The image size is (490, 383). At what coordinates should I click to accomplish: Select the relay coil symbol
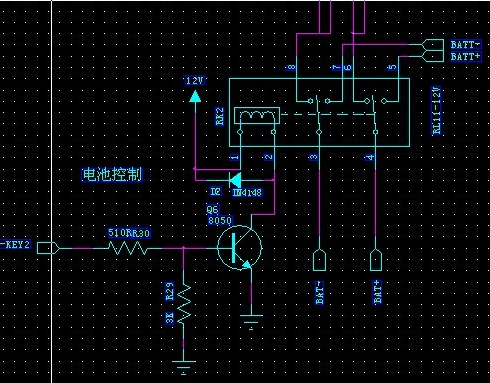257,116
